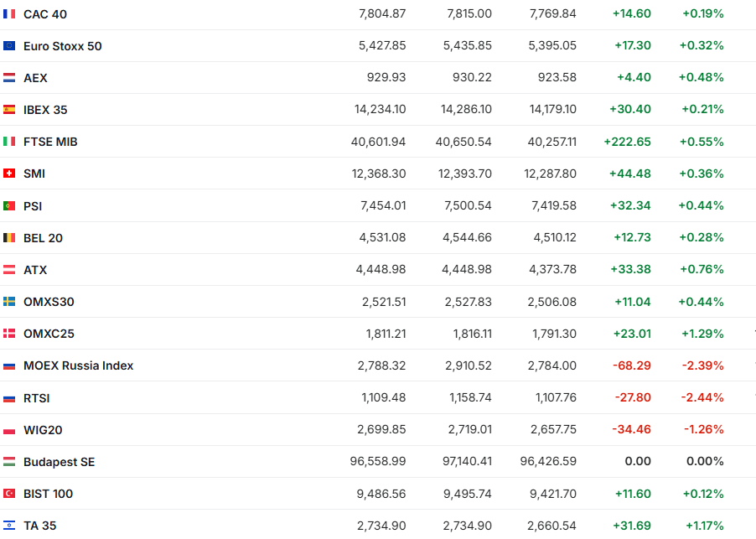The height and width of the screenshot is (539, 756).
Task: Click the Portuguese flag beside PSI
Action: [9, 205]
